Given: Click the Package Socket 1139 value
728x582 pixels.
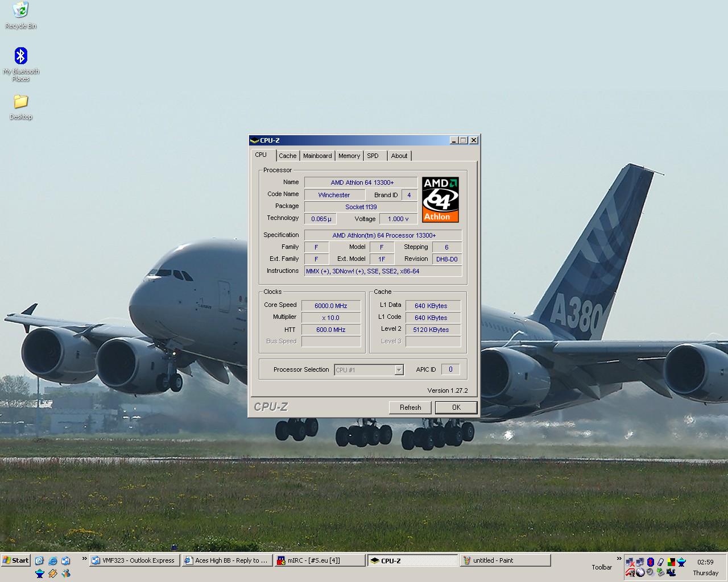Looking at the screenshot, I should pos(361,207).
